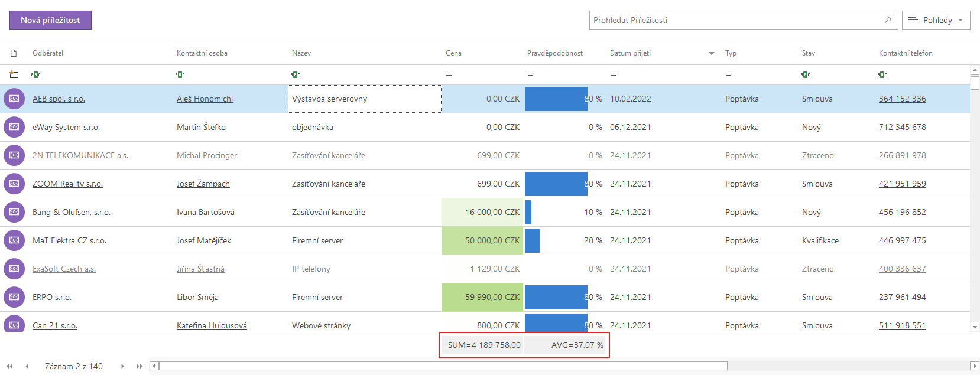Sort by Kontaktní osoba column header
Image resolution: width=980 pixels, height=375 pixels.
point(202,53)
